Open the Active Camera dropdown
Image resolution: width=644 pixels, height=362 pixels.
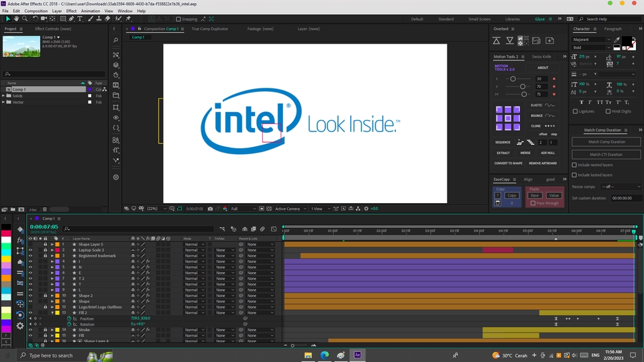click(290, 208)
